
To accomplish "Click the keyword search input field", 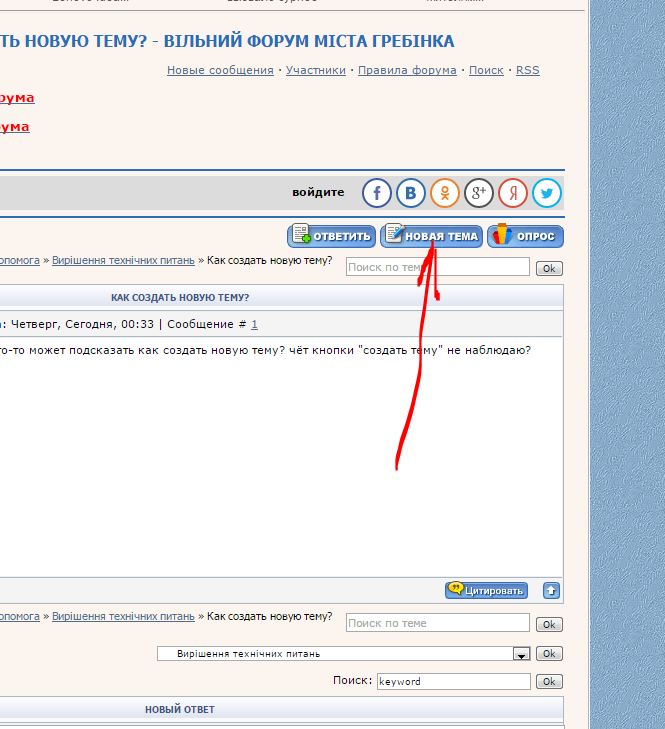I will (453, 681).
